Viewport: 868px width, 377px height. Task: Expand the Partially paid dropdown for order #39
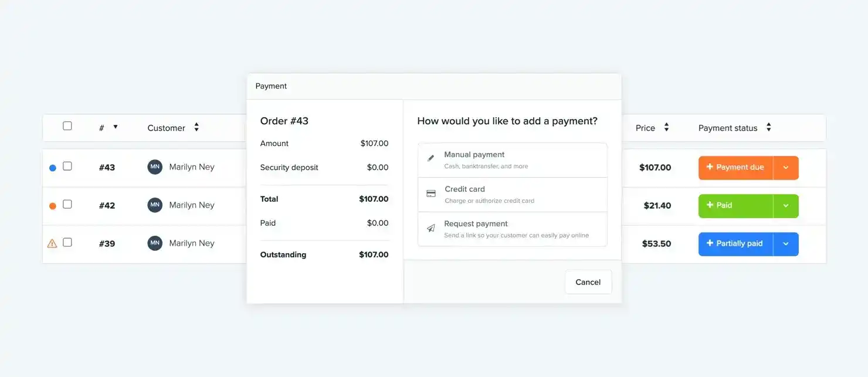[786, 244]
